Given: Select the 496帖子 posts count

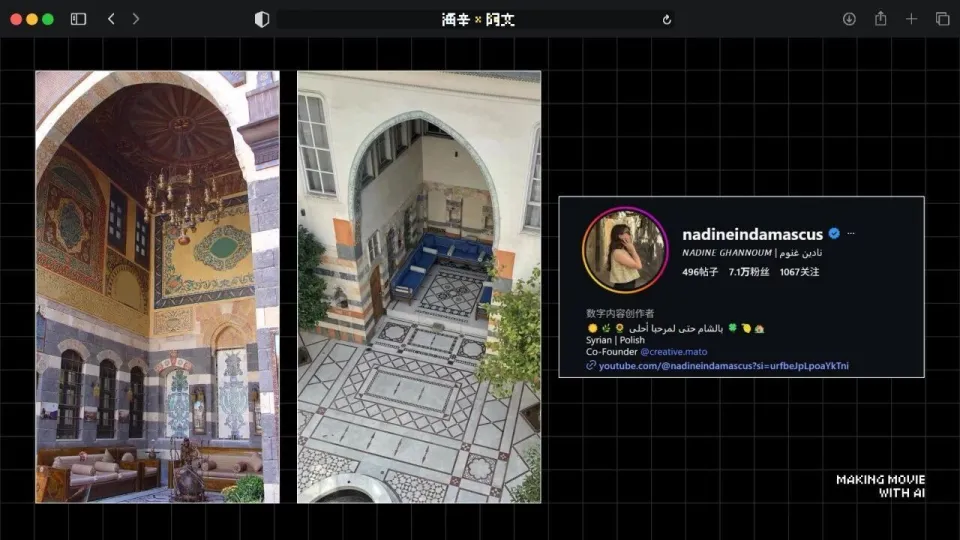Looking at the screenshot, I should point(700,272).
